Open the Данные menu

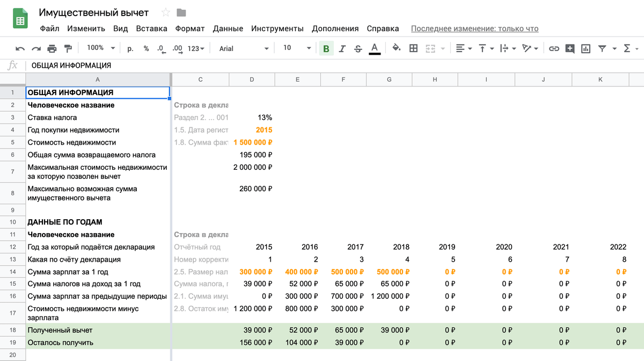[x=228, y=28]
